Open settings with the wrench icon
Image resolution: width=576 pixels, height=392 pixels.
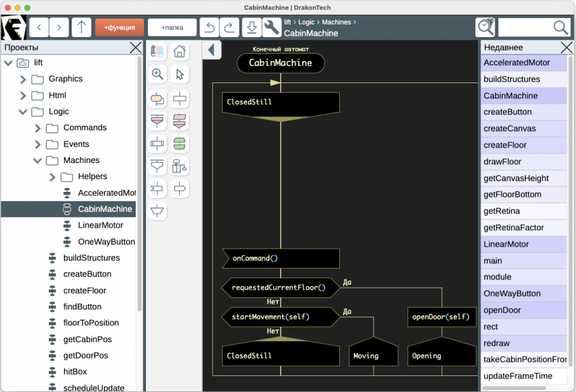coord(271,27)
